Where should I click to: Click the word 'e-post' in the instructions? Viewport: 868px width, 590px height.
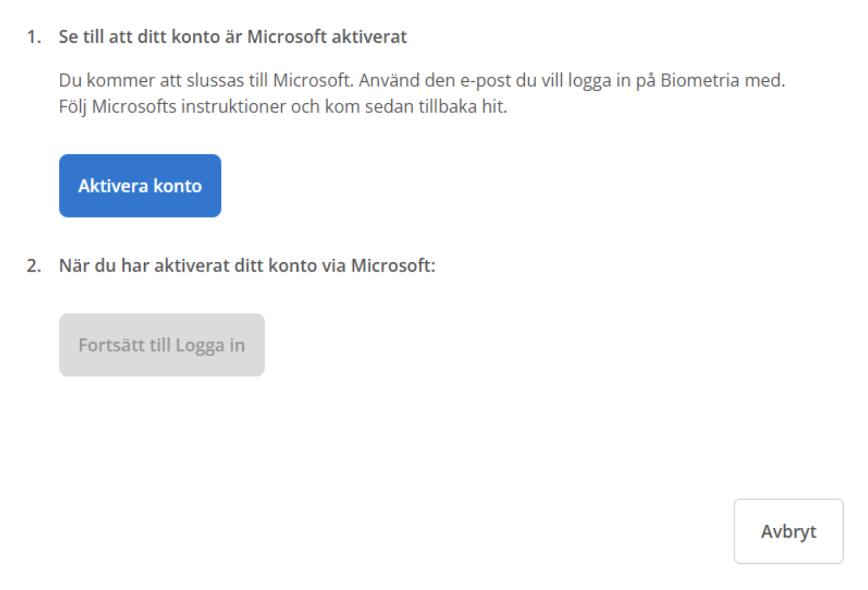(x=486, y=81)
